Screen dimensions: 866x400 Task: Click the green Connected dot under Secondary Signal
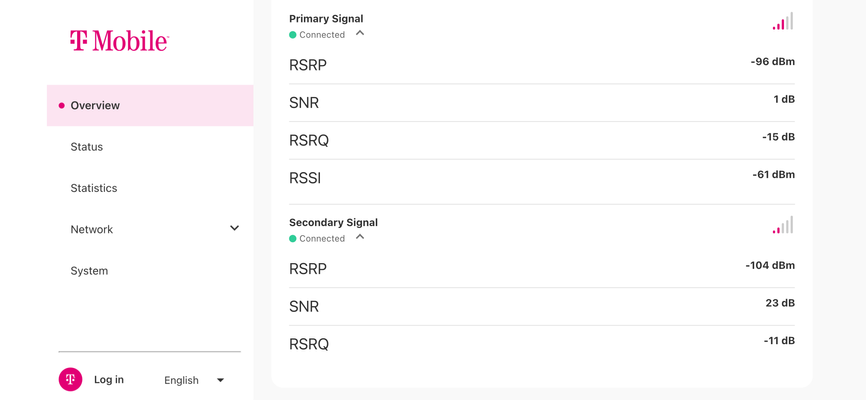point(293,239)
